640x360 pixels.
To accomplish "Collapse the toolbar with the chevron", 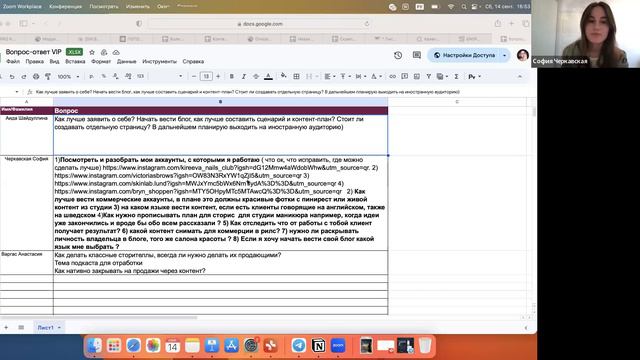I will (520, 76).
